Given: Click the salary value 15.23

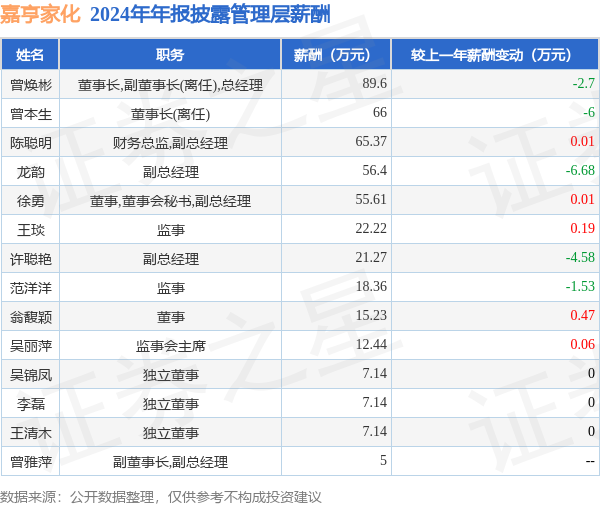Looking at the screenshot, I should (371, 315).
